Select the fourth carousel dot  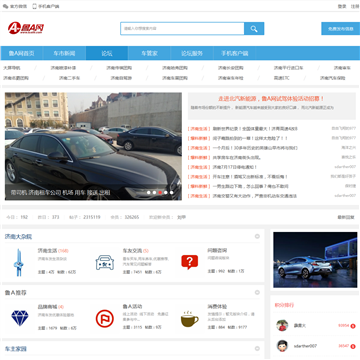pyautogui.click(x=166, y=192)
